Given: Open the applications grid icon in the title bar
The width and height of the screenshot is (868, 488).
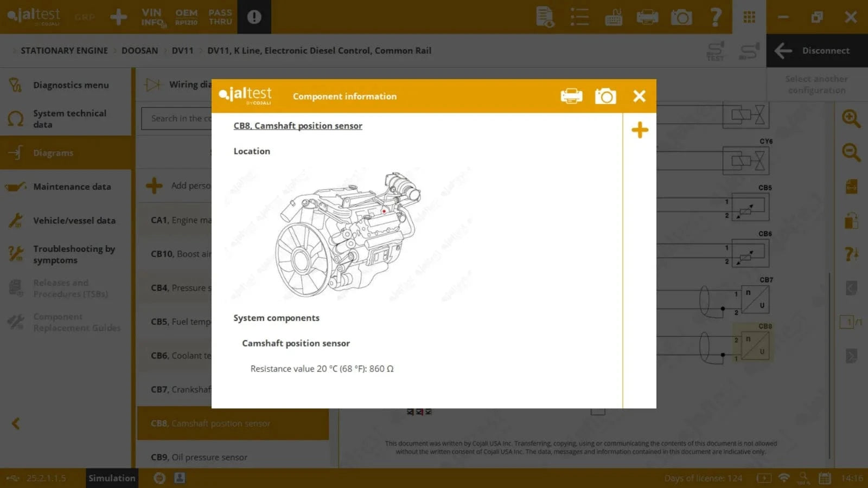Looking at the screenshot, I should [749, 17].
